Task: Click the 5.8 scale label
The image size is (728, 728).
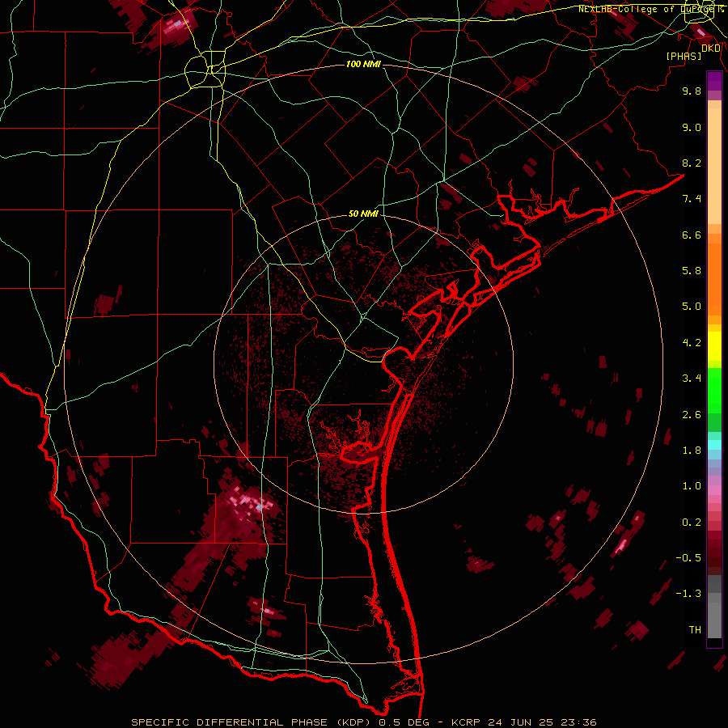Action: [692, 271]
